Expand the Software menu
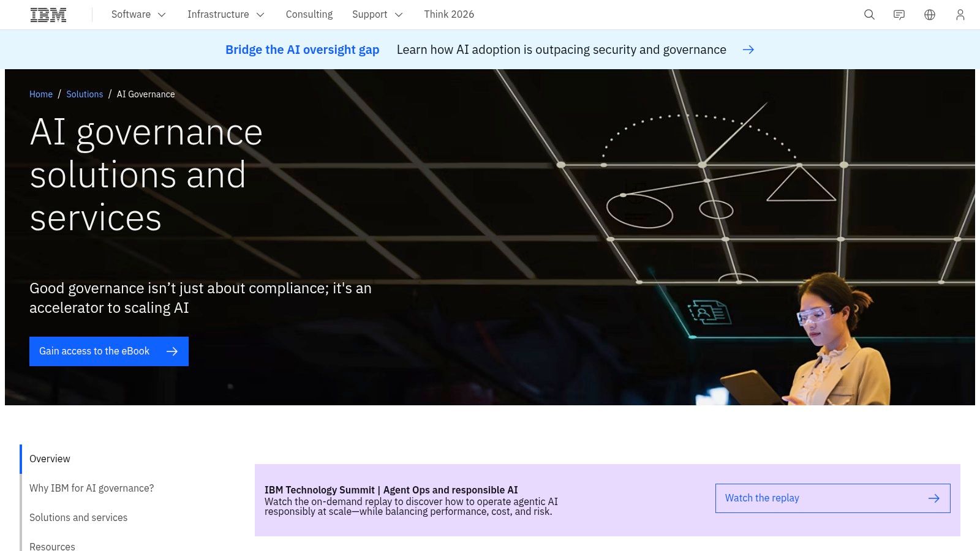 (x=138, y=14)
